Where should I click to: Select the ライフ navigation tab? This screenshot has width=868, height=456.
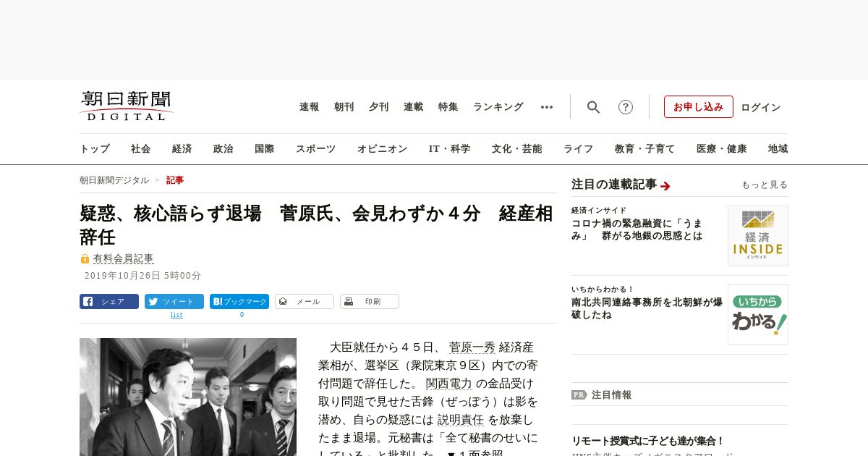pyautogui.click(x=579, y=149)
